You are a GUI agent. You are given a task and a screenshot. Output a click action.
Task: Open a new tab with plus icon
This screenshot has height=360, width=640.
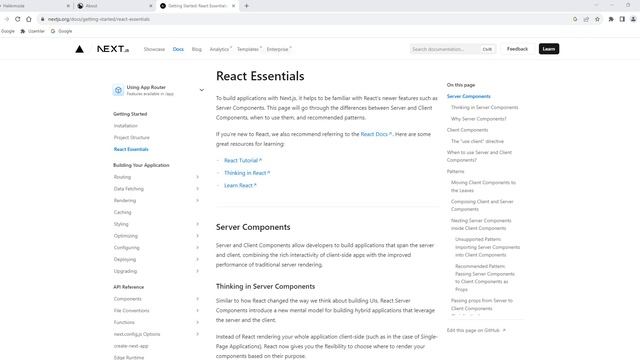click(x=247, y=6)
